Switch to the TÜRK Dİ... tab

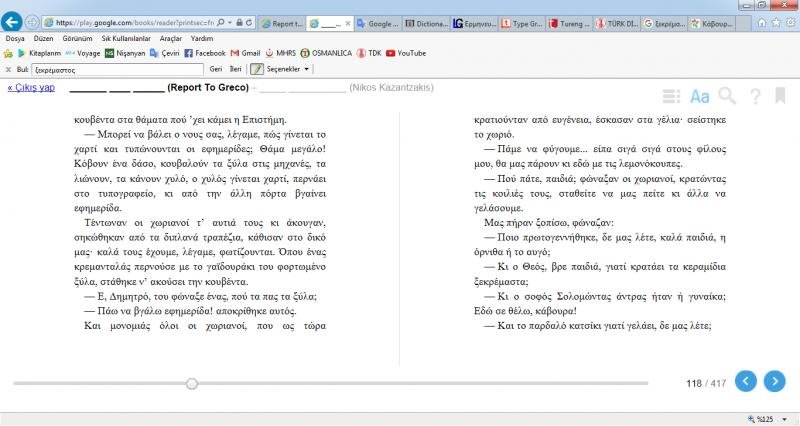coord(618,23)
